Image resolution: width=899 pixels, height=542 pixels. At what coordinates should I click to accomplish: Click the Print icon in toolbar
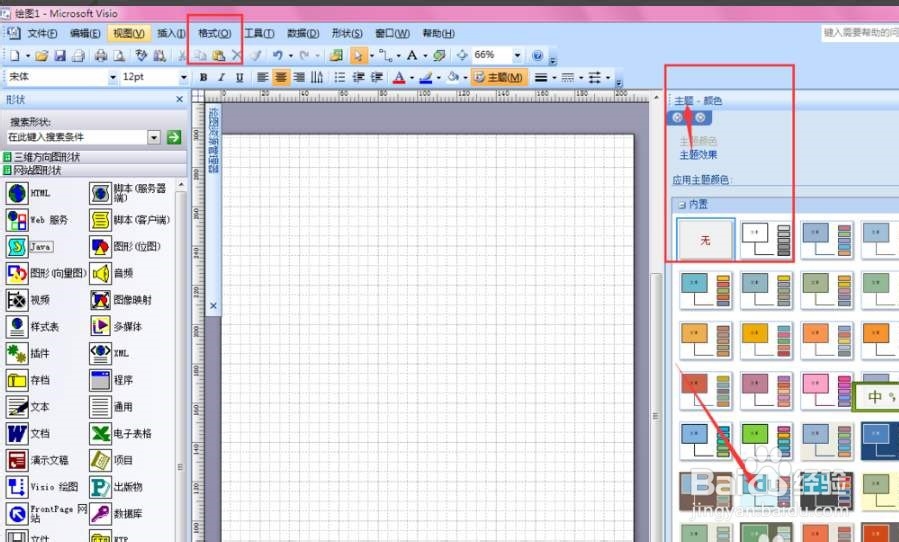pos(101,56)
